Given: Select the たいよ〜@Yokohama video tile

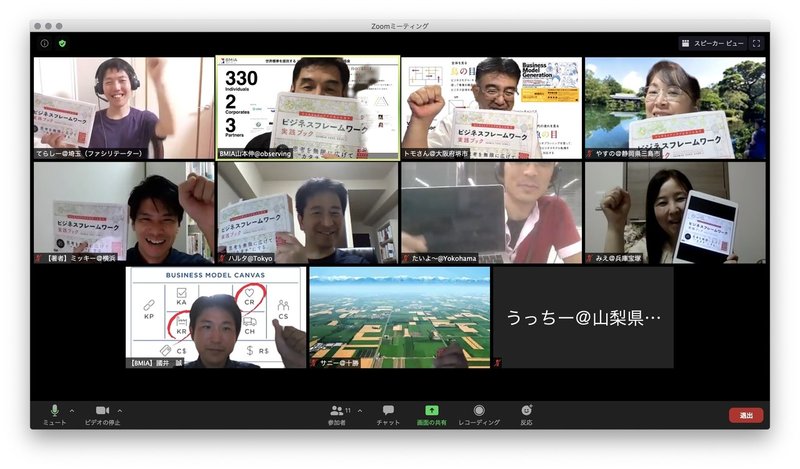Looking at the screenshot, I should [491, 212].
